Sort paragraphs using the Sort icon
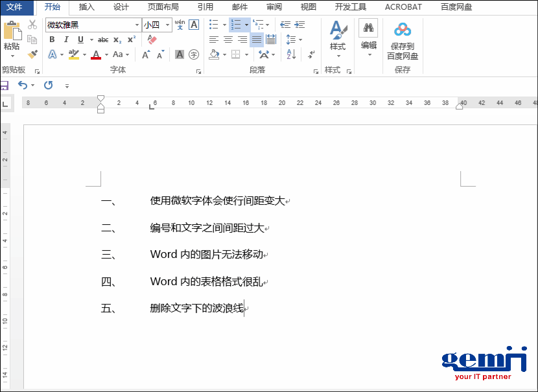538x392 pixels. pos(291,54)
